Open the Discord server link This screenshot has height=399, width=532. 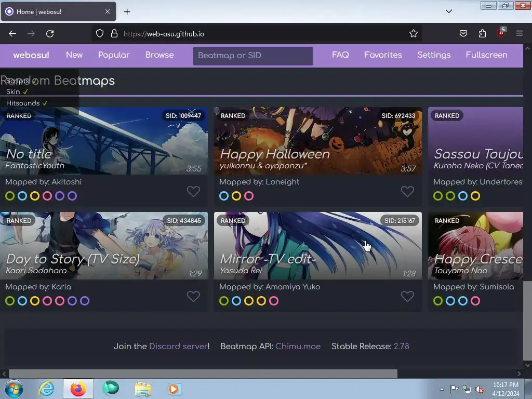[179, 347]
